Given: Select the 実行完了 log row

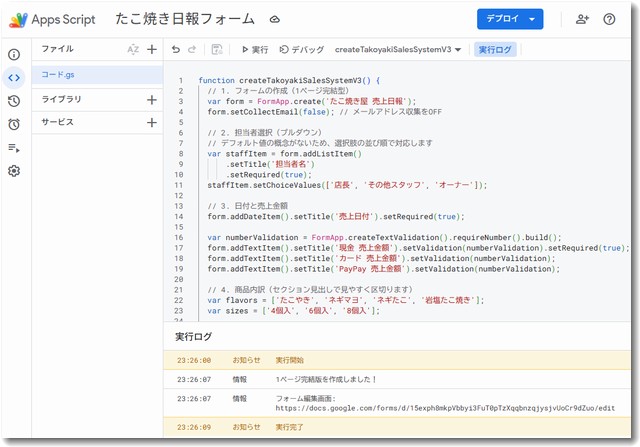Looking at the screenshot, I should (x=397, y=427).
